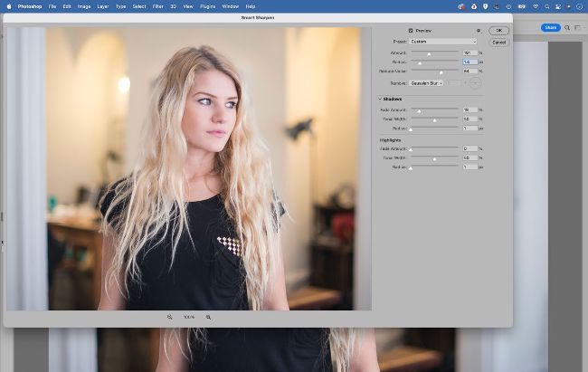Open the Preset dropdown showing Custom
This screenshot has height=372, width=588.
[x=443, y=42]
